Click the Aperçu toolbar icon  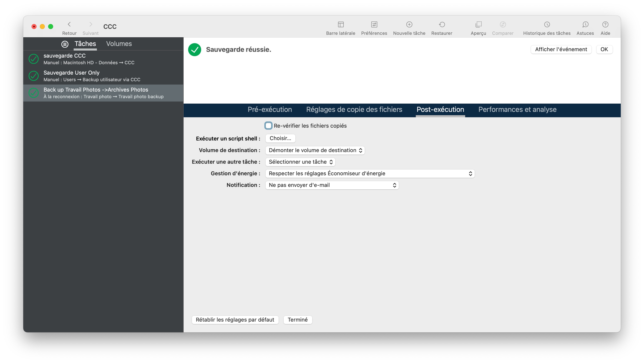478,24
